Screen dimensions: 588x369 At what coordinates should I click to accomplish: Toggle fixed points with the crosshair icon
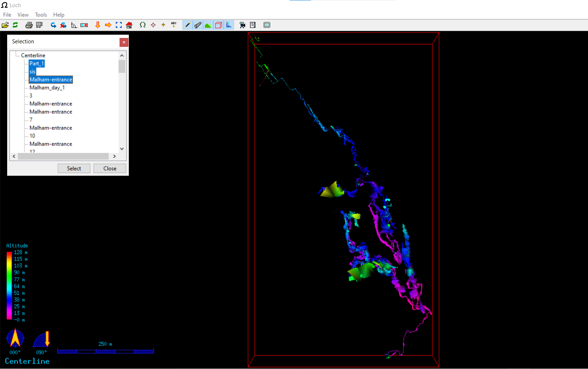click(x=153, y=25)
